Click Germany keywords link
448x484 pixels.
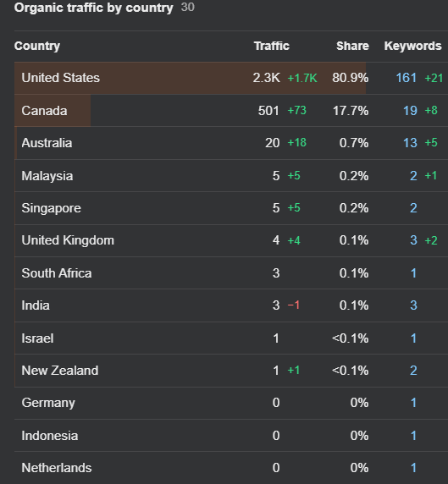click(413, 403)
